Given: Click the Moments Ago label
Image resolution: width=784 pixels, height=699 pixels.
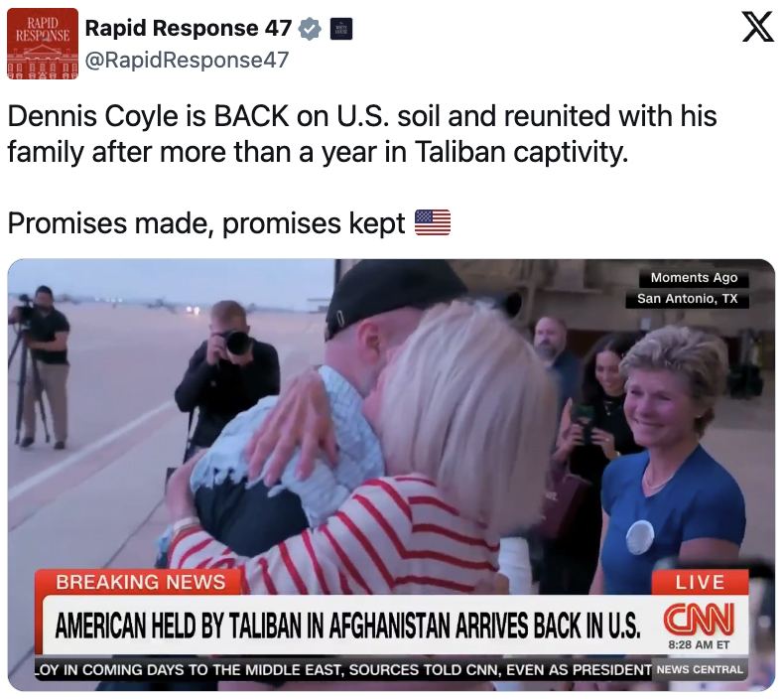Looking at the screenshot, I should [694, 278].
